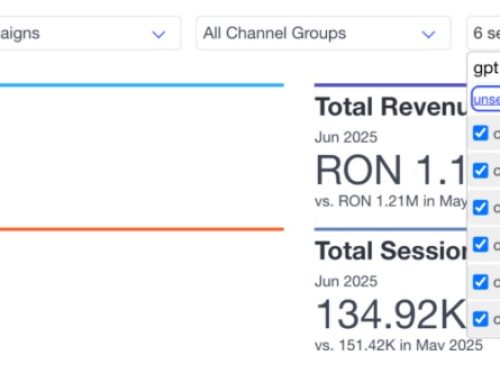This screenshot has width=500, height=383.
Task: Click 'vs. 151.42K in May 2025' comparison text
Action: point(399,345)
